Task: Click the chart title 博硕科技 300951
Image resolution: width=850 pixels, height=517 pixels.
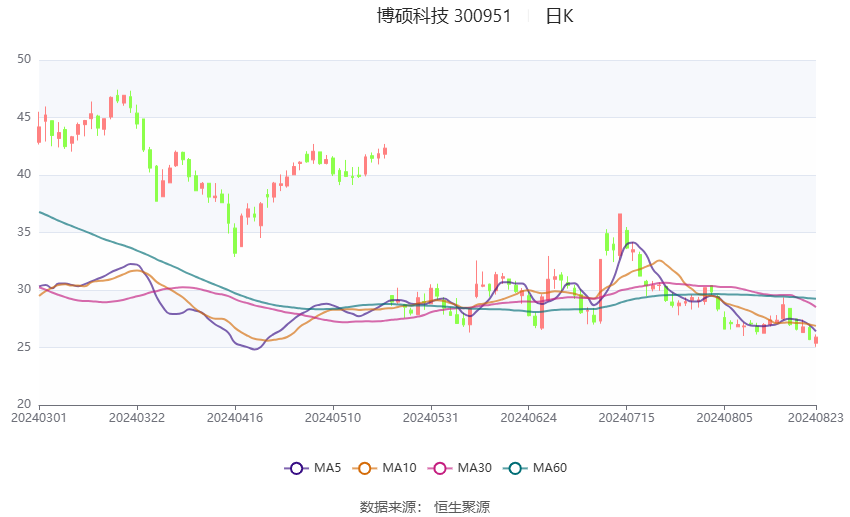Action: point(444,16)
